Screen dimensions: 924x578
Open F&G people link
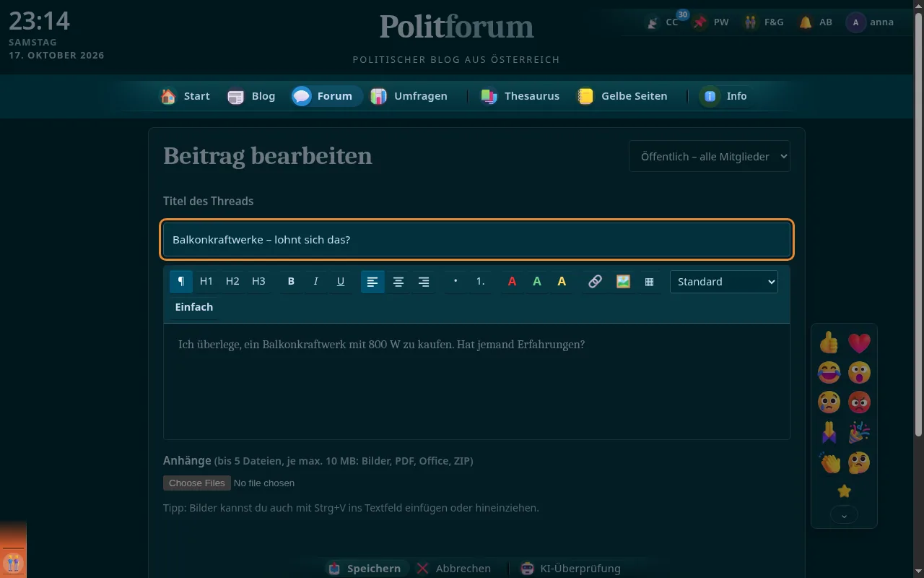pyautogui.click(x=764, y=22)
